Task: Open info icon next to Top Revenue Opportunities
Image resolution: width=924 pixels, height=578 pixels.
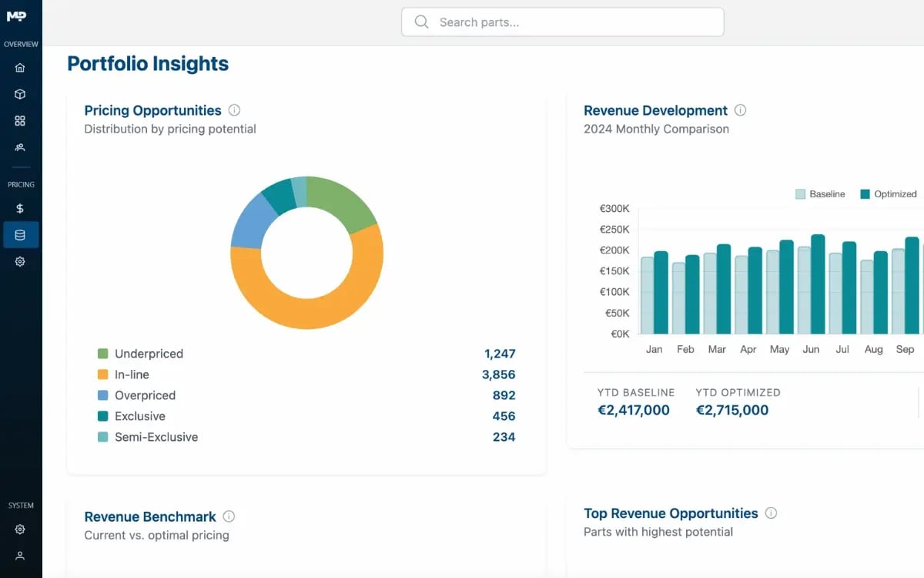Action: pyautogui.click(x=771, y=513)
